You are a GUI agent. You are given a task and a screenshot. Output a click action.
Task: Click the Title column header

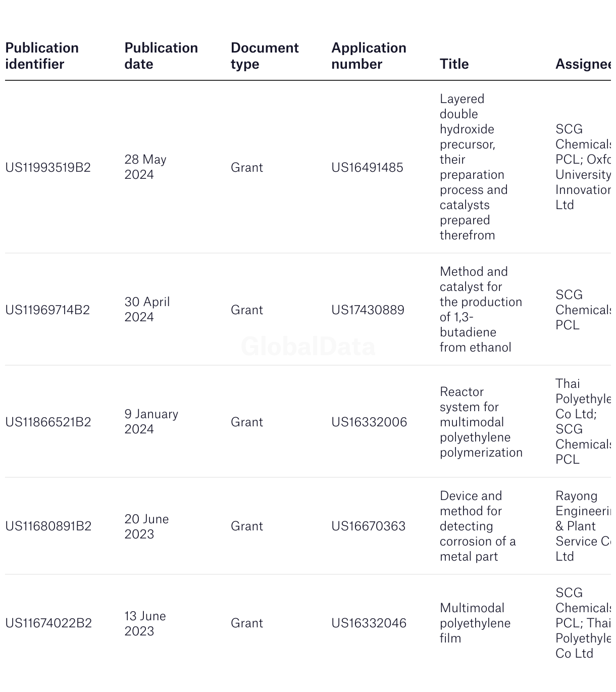tap(454, 64)
